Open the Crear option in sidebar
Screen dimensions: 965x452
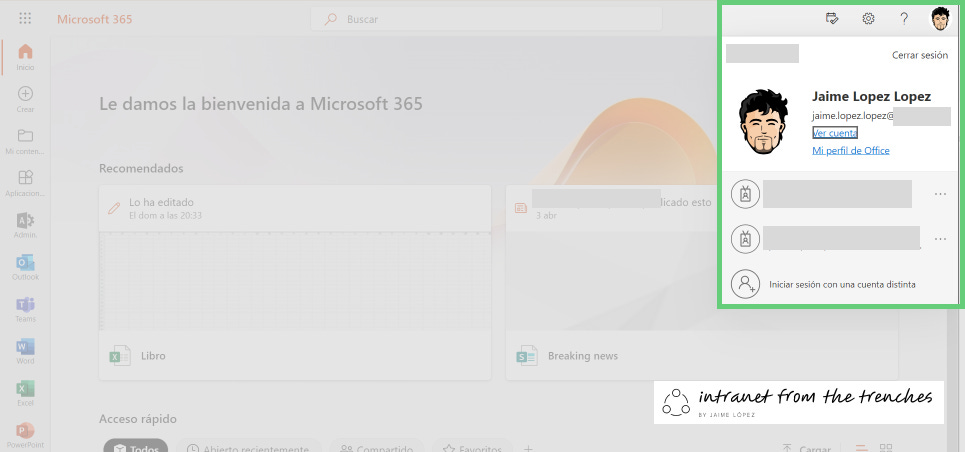pyautogui.click(x=25, y=99)
